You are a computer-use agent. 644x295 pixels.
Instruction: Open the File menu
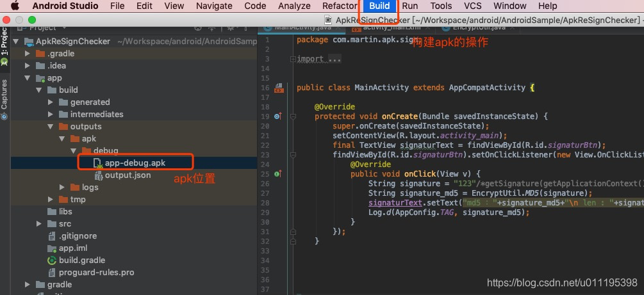click(117, 6)
